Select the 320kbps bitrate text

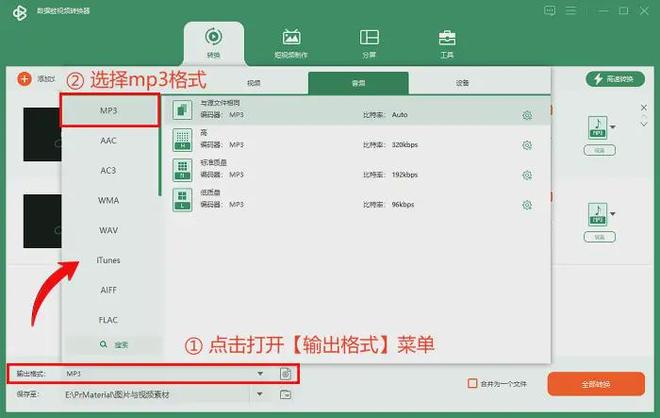tap(405, 145)
